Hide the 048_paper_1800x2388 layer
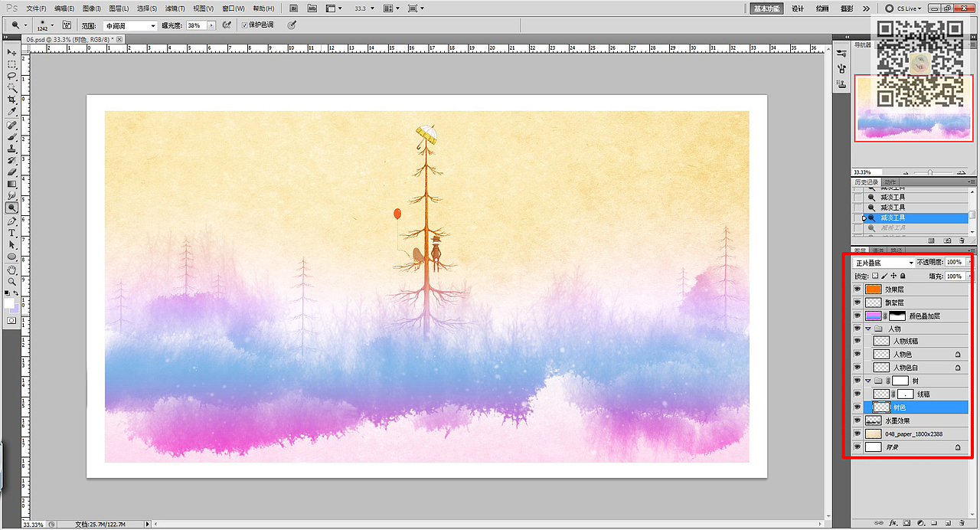The width and height of the screenshot is (980, 530). click(857, 433)
